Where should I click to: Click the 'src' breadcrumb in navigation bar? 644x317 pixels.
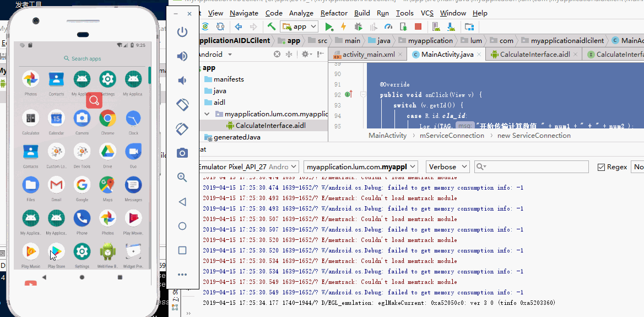(x=319, y=41)
